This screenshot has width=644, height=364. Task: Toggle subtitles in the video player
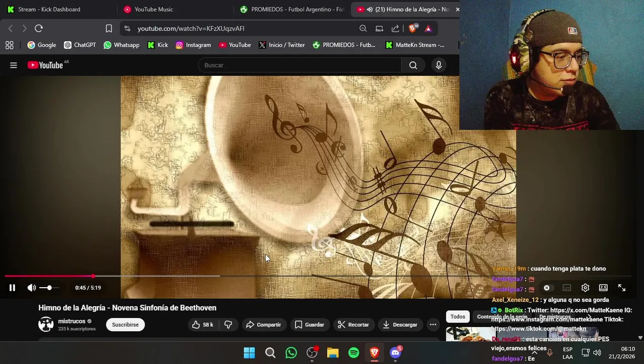pyautogui.click(x=567, y=288)
